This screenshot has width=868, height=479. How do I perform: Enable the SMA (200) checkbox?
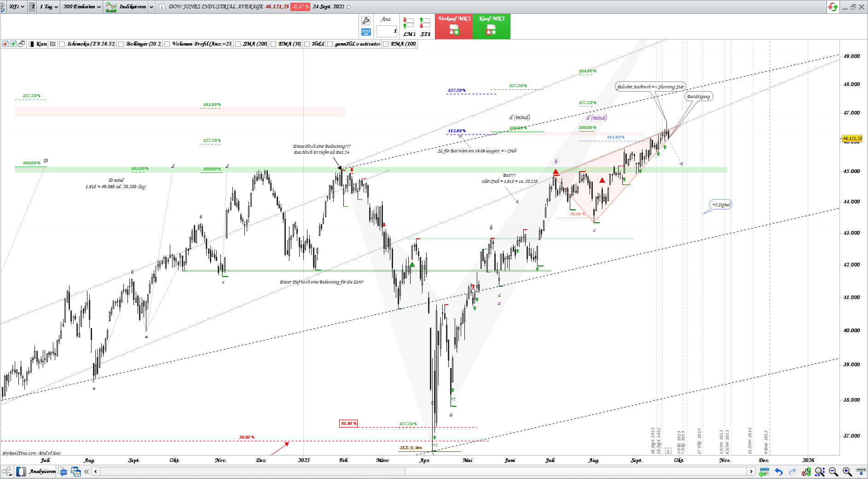coord(238,44)
